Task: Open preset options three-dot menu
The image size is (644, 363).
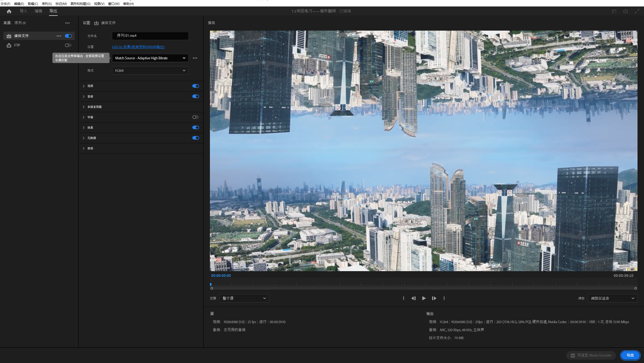Action: point(195,58)
